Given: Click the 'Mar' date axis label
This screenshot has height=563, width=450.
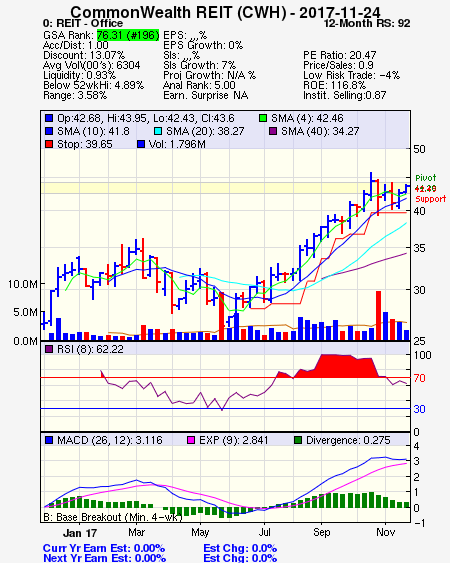Looking at the screenshot, I should pos(136,532).
